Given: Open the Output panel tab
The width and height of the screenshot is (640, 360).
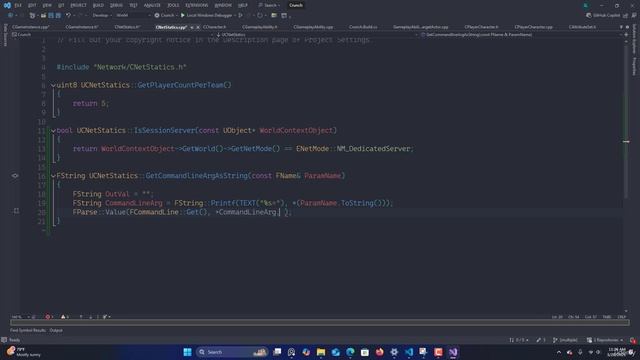Looking at the screenshot, I should pyautogui.click(x=56, y=330).
